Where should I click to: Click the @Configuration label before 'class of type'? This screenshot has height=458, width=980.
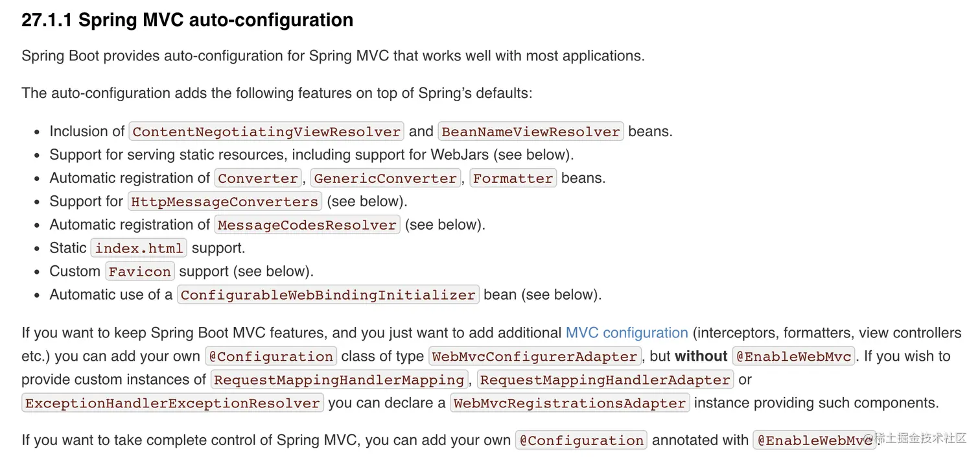coord(271,357)
